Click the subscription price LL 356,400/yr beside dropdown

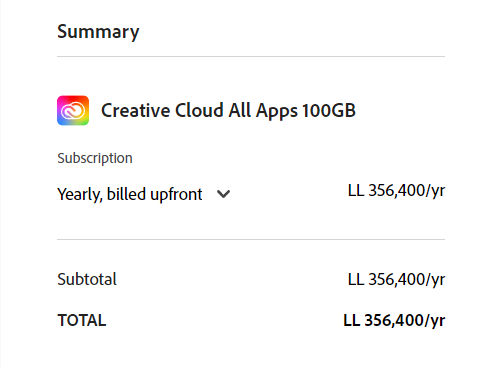(x=396, y=191)
